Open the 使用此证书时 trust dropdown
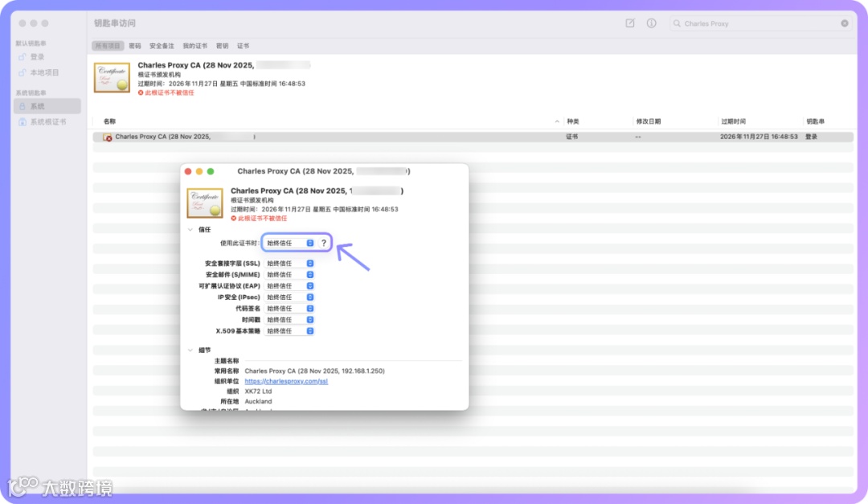 point(289,243)
